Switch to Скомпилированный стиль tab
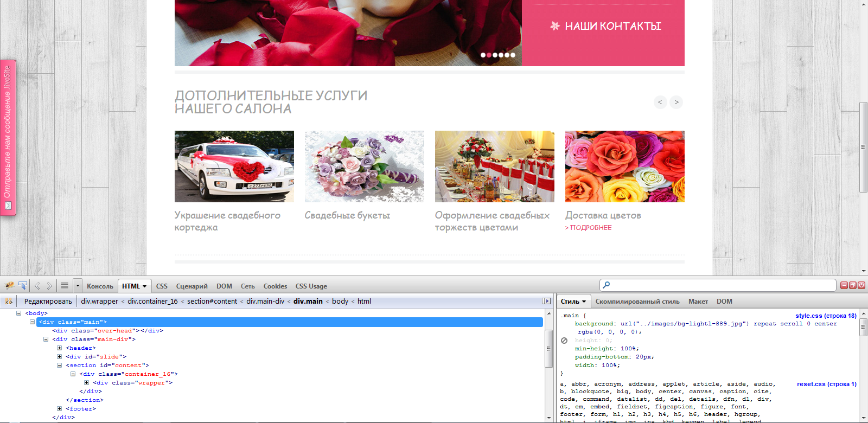868x423 pixels. [x=637, y=301]
